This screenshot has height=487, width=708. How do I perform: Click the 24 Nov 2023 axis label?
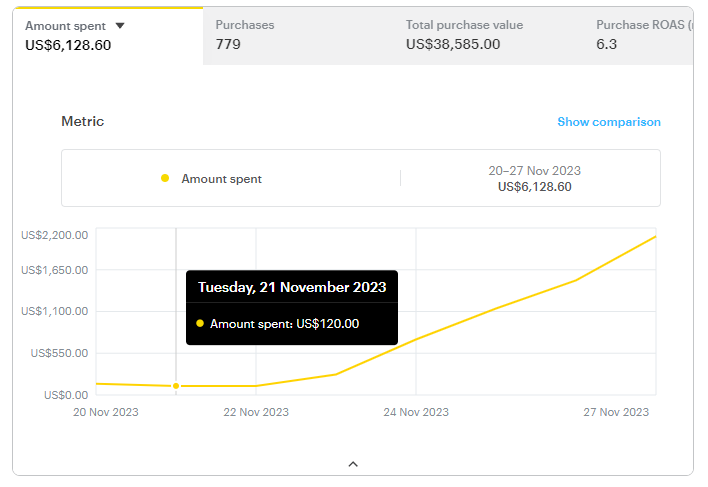coord(416,412)
